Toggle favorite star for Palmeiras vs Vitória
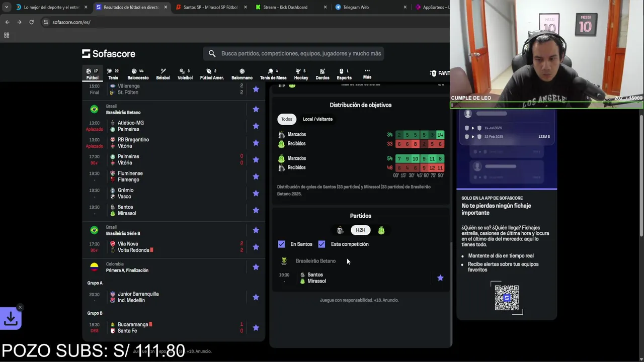Viewport: 644px width, 362px height. [x=256, y=159]
